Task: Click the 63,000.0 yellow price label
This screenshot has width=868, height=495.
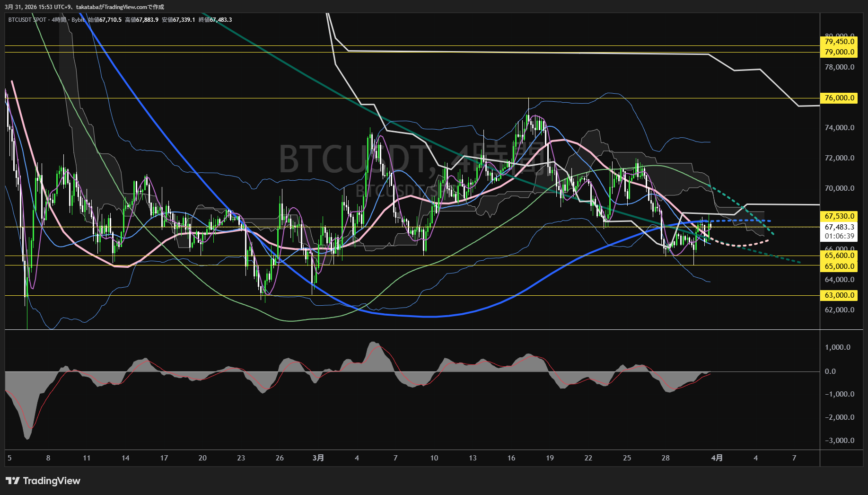Action: click(839, 295)
